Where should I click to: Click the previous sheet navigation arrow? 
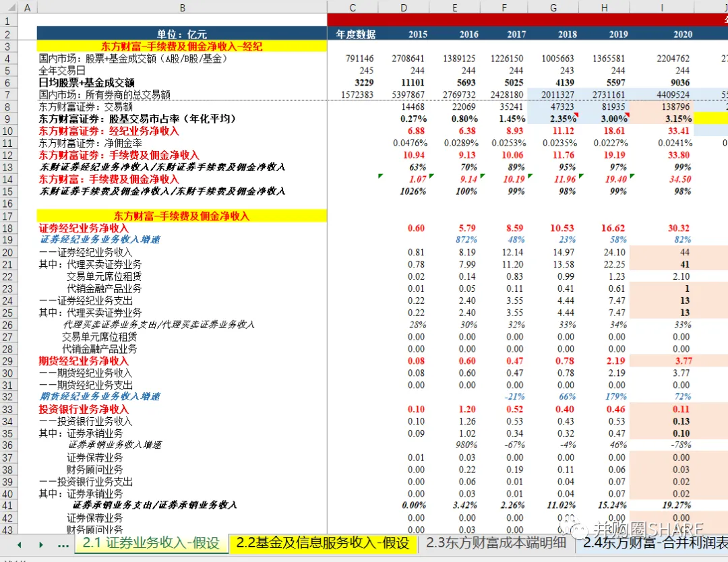point(19,544)
